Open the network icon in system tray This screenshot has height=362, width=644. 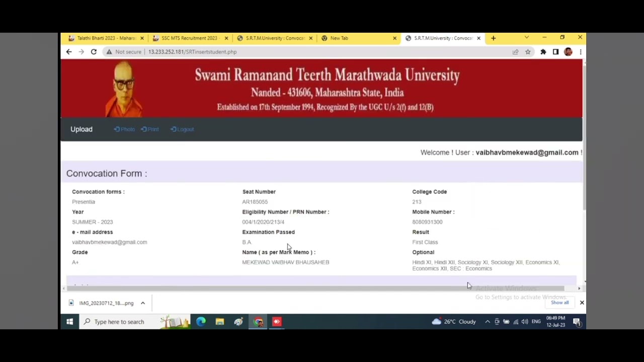coord(516,322)
